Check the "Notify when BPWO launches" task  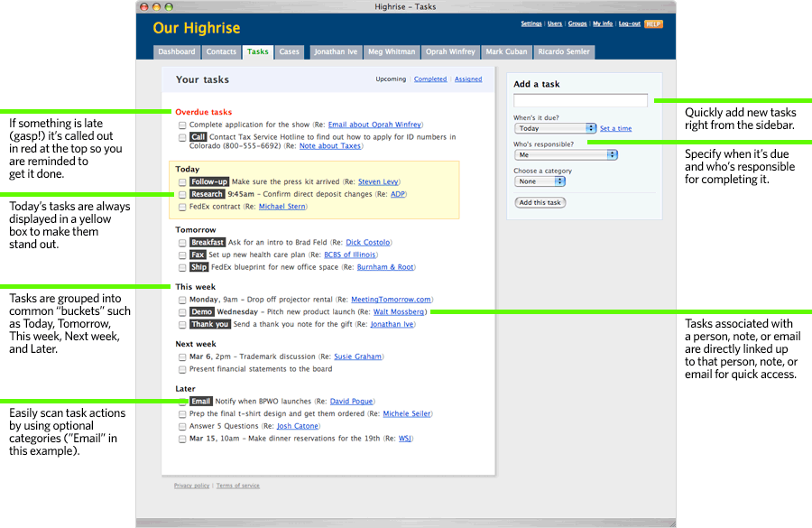click(x=182, y=402)
